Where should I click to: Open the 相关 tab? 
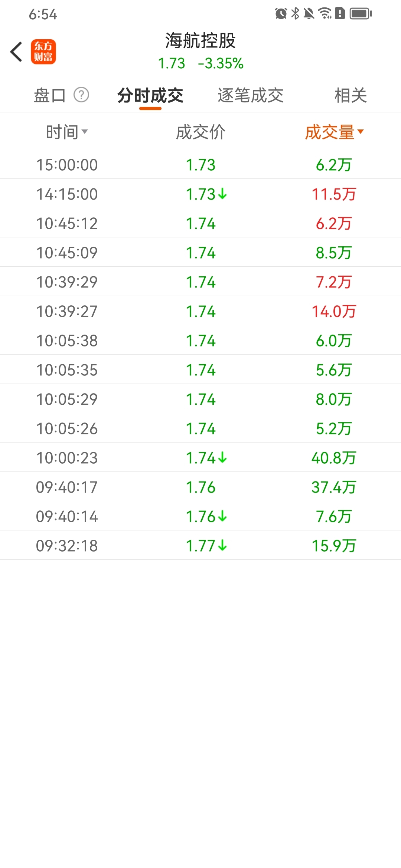(351, 95)
